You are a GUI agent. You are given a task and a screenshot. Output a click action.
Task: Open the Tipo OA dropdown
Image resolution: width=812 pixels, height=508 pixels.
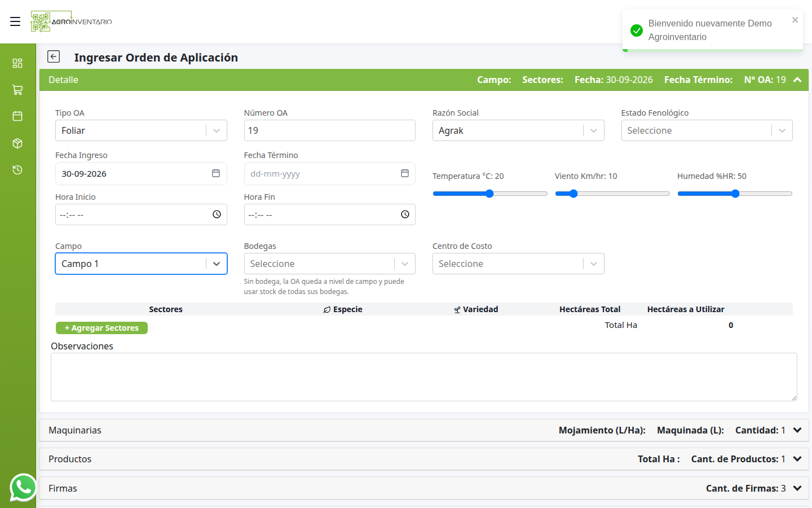click(x=141, y=130)
